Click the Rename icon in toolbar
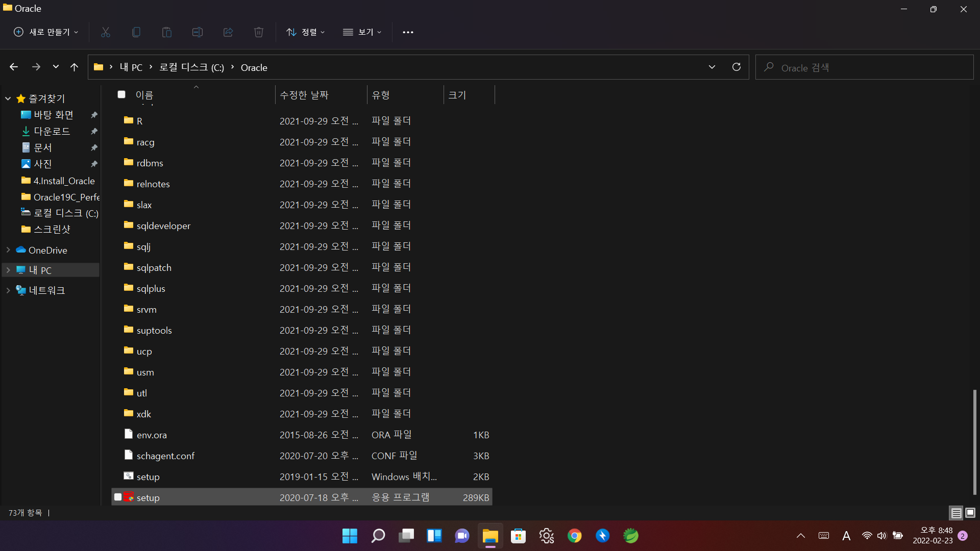This screenshot has height=551, width=980. click(198, 32)
